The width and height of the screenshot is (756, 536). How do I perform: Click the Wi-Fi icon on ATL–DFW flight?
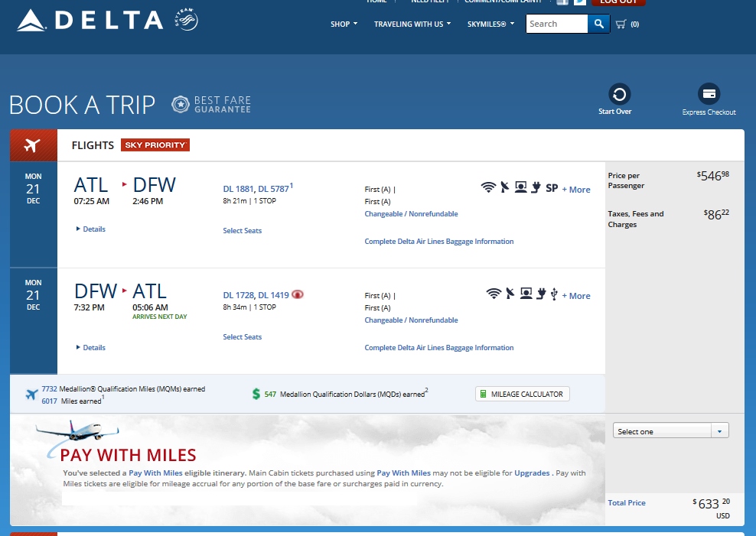(488, 187)
